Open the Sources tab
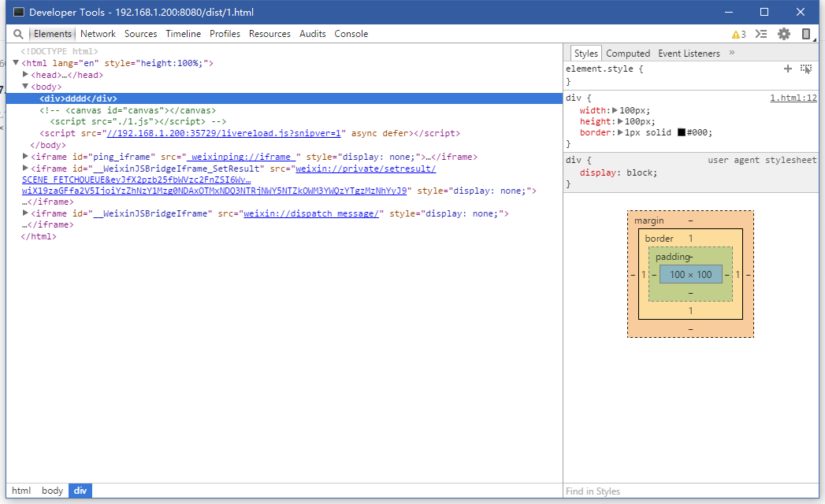The image size is (825, 504). coord(140,34)
